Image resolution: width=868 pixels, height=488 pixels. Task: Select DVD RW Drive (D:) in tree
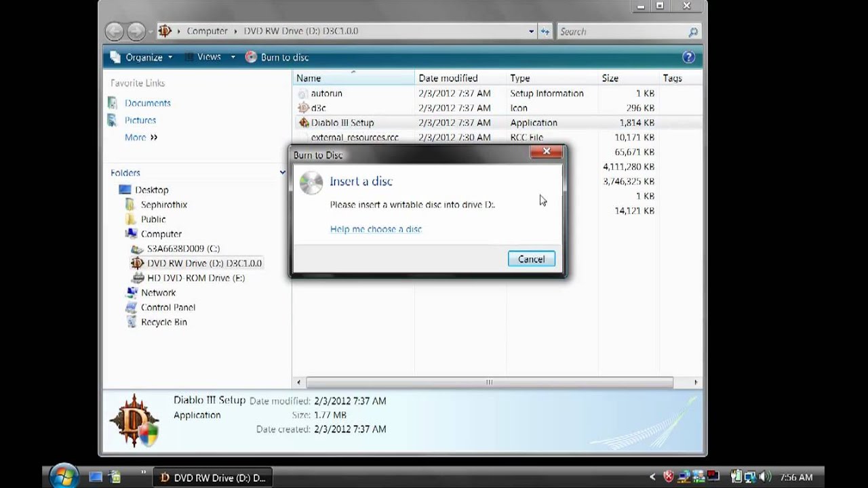click(x=204, y=263)
